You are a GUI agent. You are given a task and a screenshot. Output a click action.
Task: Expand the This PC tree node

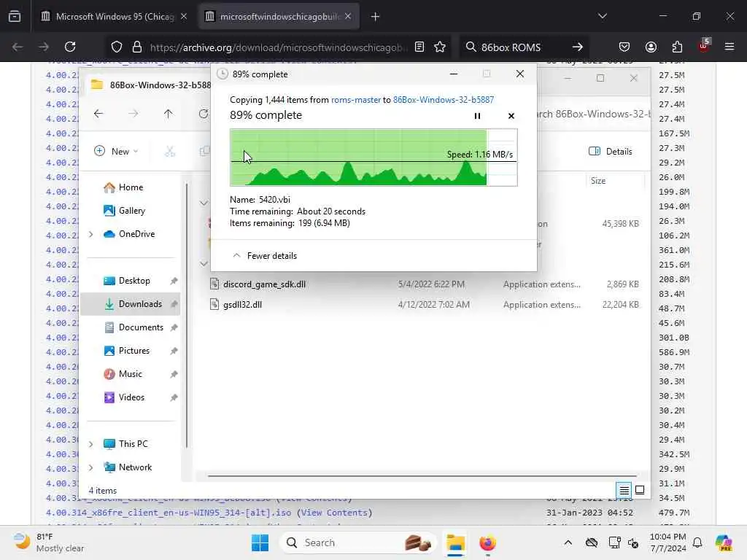tap(91, 444)
